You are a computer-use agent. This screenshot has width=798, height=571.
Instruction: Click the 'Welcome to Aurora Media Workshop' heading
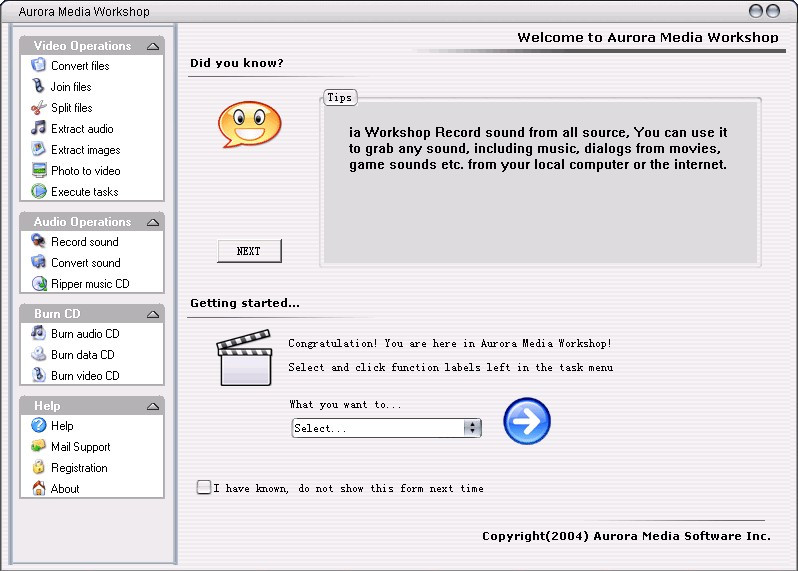pos(648,37)
